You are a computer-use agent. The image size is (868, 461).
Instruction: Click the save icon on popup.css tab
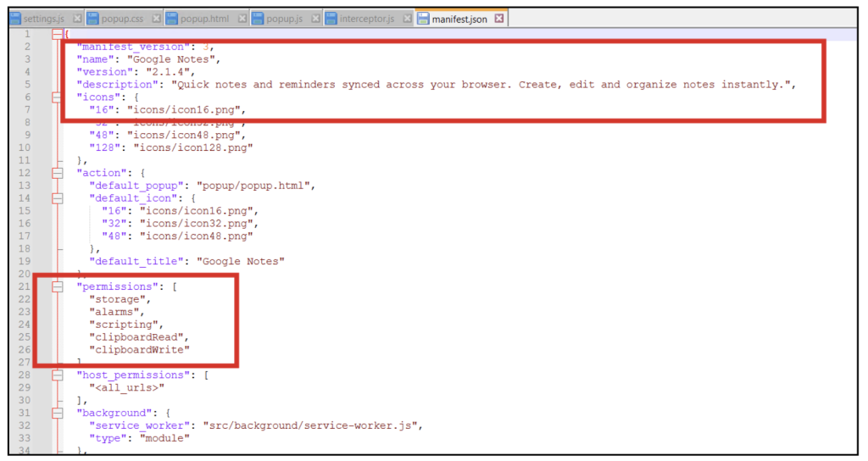click(x=92, y=19)
